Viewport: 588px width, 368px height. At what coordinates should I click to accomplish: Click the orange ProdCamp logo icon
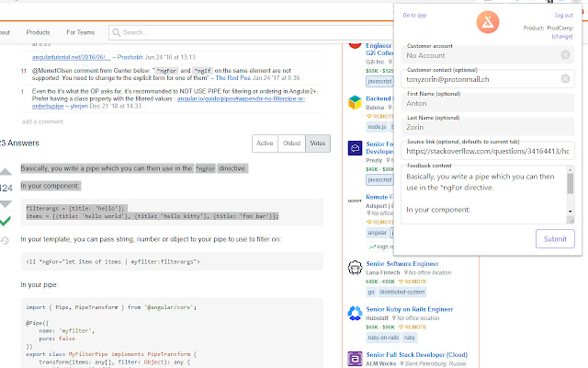[488, 22]
